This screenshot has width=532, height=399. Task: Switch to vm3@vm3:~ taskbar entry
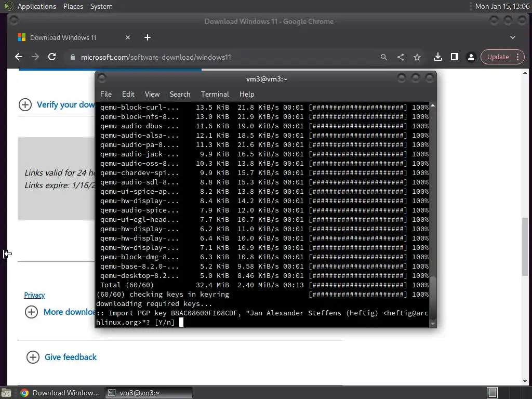149,393
